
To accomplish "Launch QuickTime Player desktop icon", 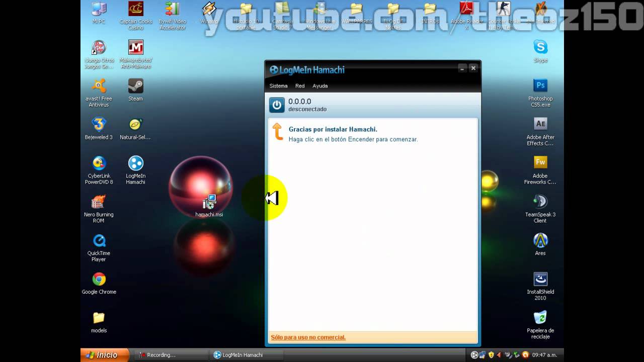I will (99, 247).
